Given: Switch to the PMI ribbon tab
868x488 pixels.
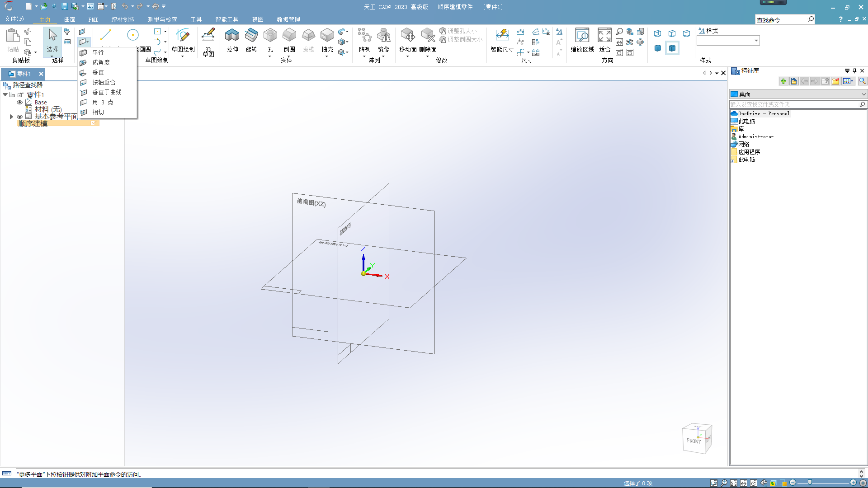Looking at the screenshot, I should pos(93,19).
